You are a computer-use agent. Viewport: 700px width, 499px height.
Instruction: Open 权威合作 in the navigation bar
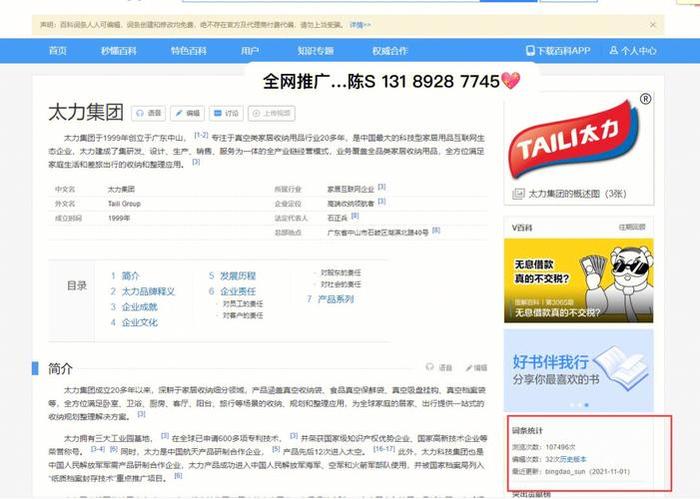click(x=390, y=51)
